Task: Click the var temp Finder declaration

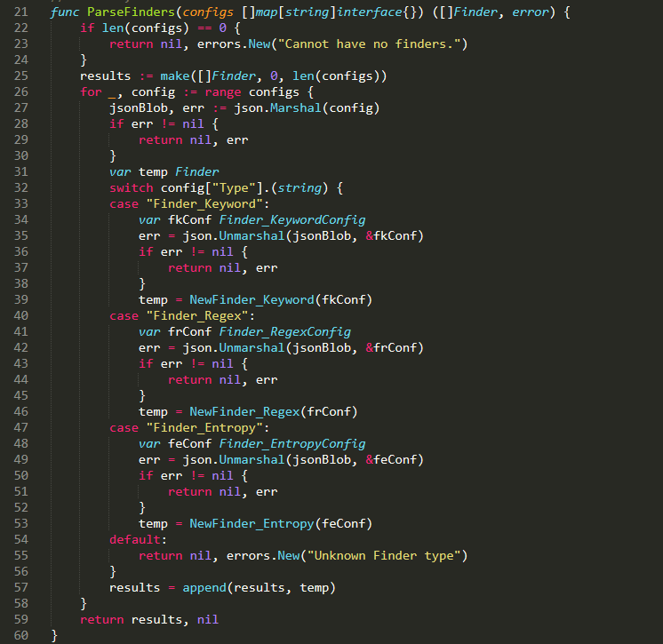Action: pos(164,172)
